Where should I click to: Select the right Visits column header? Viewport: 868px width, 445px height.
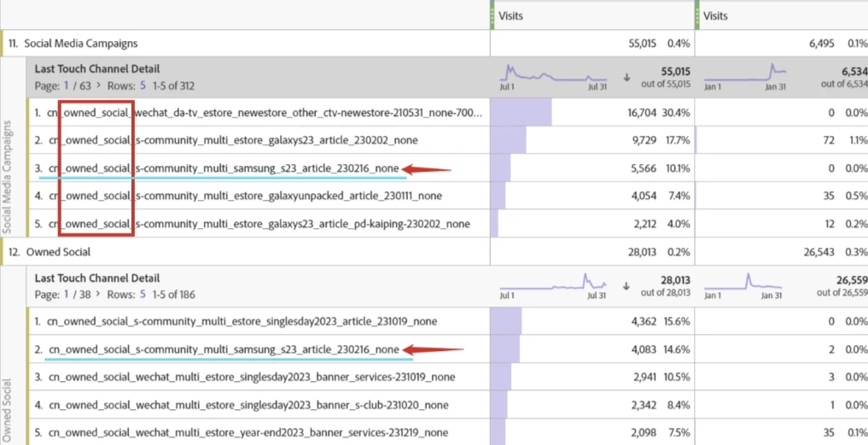point(782,15)
